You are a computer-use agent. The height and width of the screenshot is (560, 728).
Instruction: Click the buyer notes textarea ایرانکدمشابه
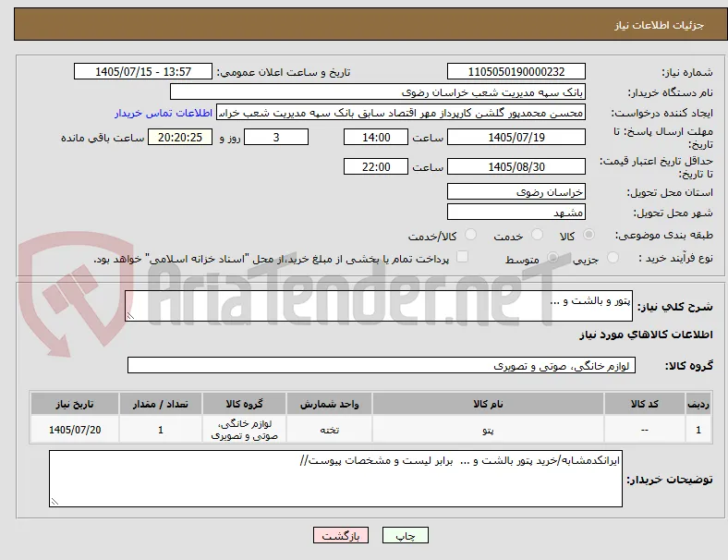pyautogui.click(x=335, y=479)
